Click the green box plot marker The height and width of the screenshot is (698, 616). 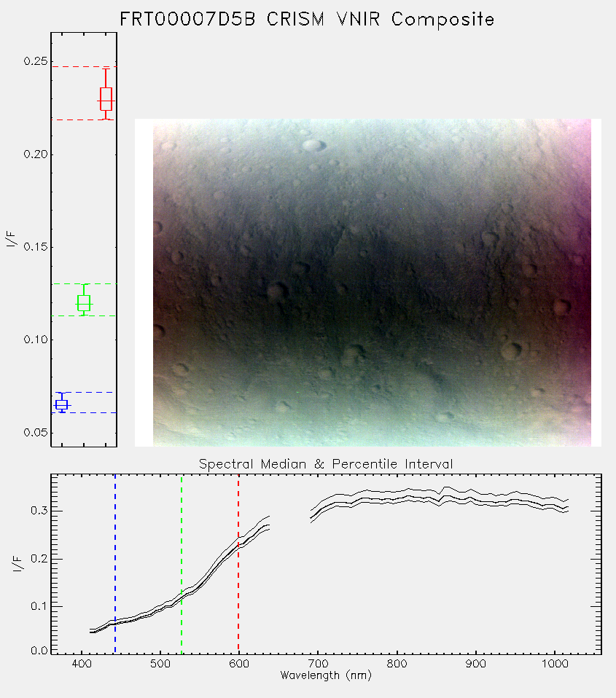pos(84,302)
